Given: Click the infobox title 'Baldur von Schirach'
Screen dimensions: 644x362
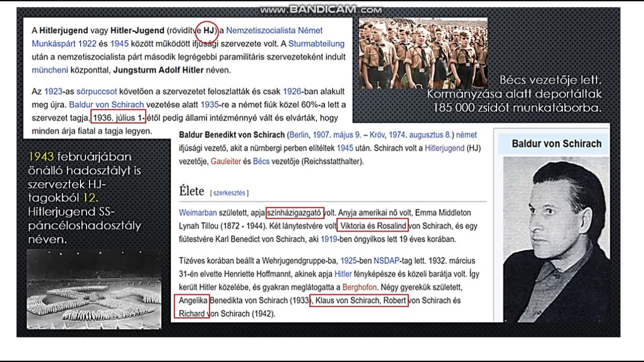Looking at the screenshot, I should click(x=556, y=144).
